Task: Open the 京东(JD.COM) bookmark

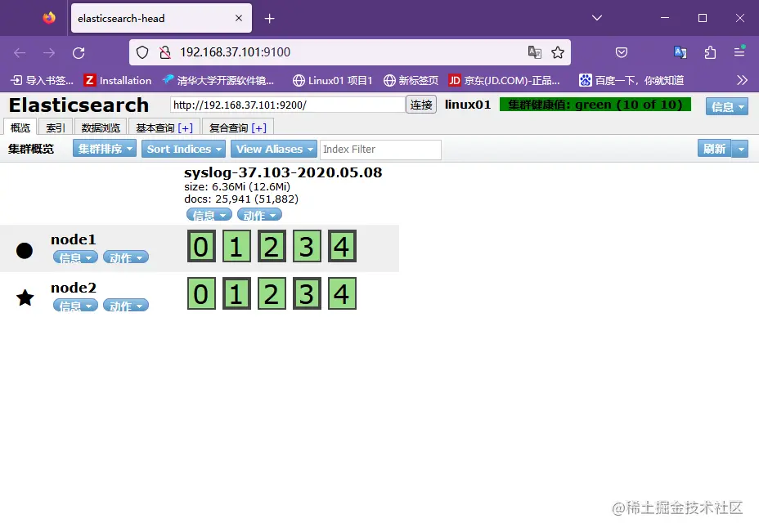Action: 504,80
